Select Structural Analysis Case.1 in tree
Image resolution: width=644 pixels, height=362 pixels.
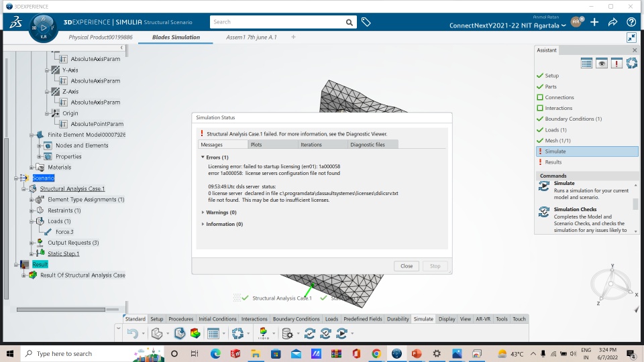click(72, 189)
